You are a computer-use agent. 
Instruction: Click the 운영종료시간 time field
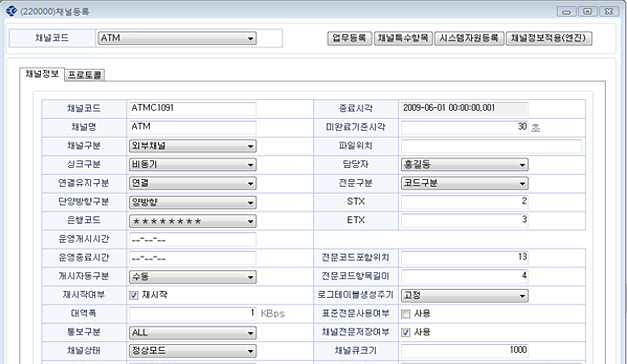point(192,258)
